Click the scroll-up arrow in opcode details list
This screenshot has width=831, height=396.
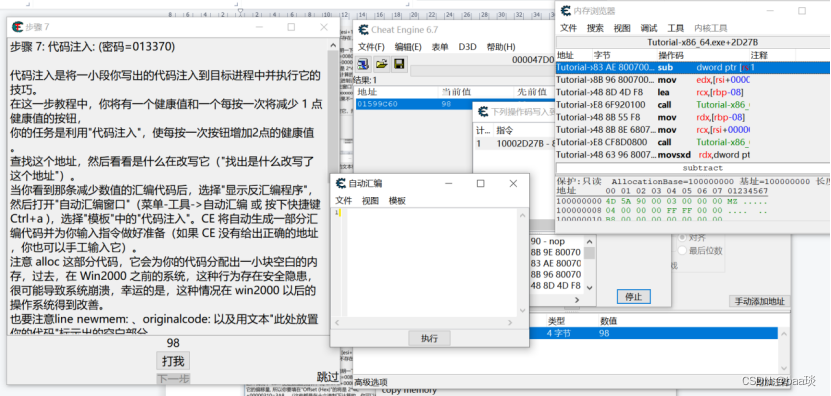tap(589, 241)
